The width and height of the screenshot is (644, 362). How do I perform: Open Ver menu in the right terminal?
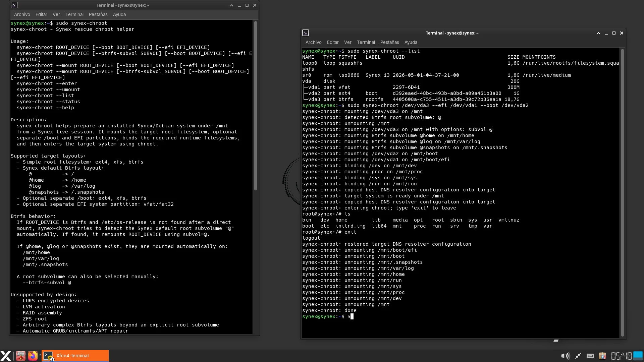tap(348, 42)
